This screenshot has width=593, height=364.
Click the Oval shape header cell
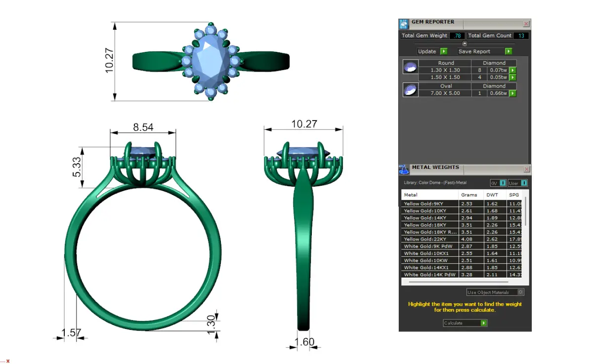[x=445, y=86]
